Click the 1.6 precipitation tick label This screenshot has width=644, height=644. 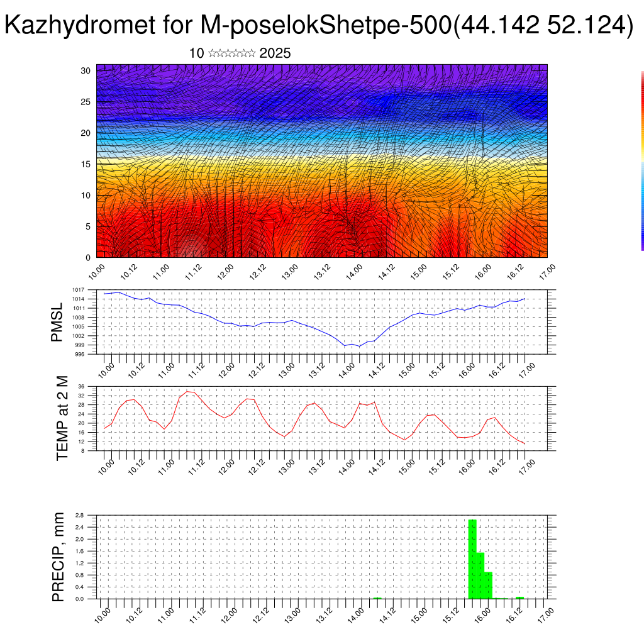80,551
